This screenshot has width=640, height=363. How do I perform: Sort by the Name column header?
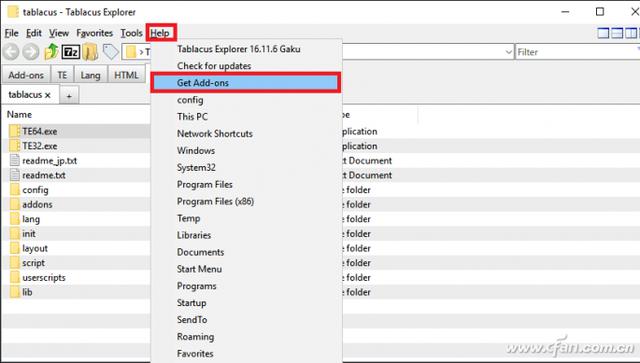(19, 115)
